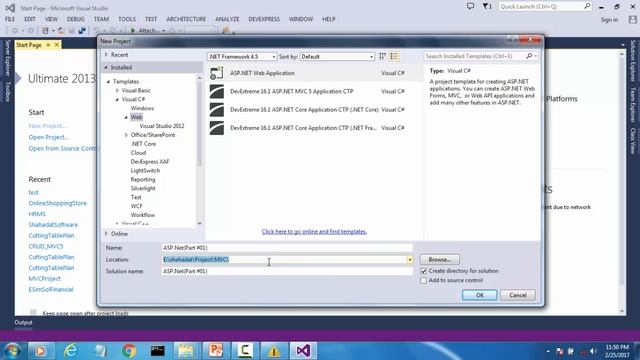
Task: Click the Windows Start button
Action: [x=13, y=351]
